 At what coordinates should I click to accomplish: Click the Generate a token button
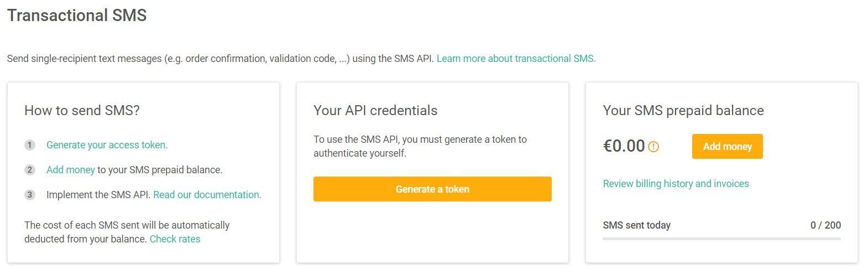pyautogui.click(x=432, y=189)
